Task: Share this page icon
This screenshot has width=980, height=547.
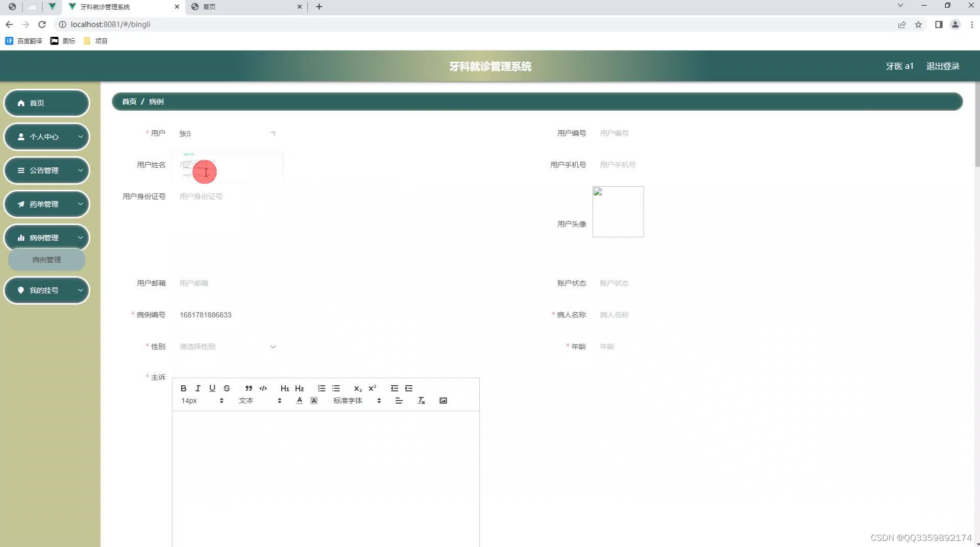Action: [x=902, y=24]
